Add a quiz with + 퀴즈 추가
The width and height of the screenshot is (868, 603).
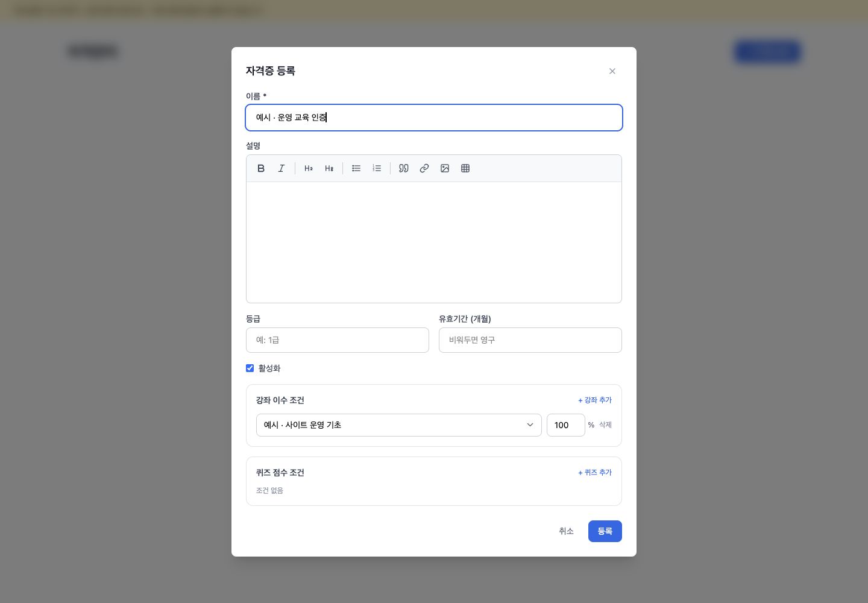(x=595, y=472)
